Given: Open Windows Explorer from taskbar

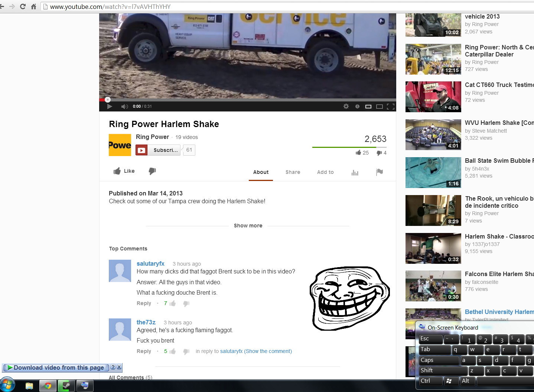Looking at the screenshot, I should pyautogui.click(x=29, y=386).
